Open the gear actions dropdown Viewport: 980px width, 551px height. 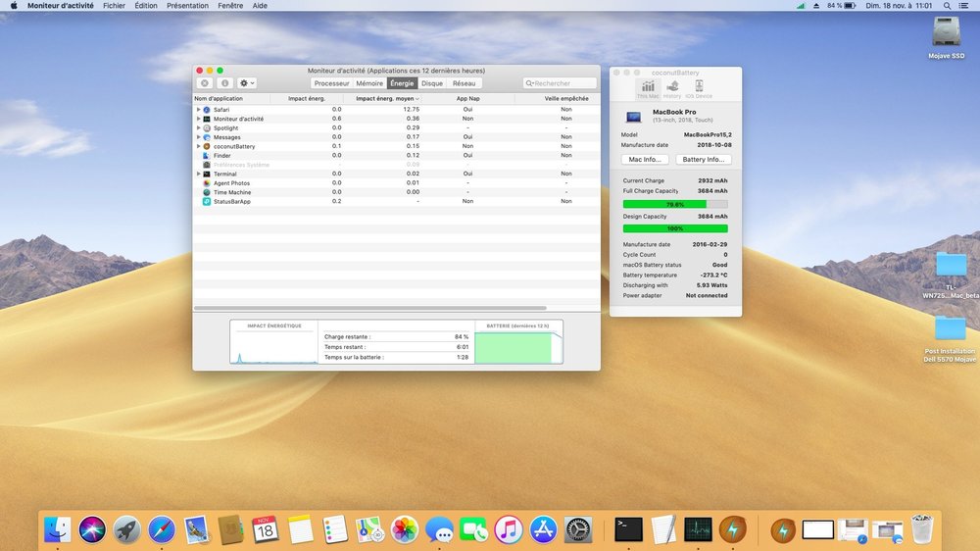pyautogui.click(x=247, y=83)
